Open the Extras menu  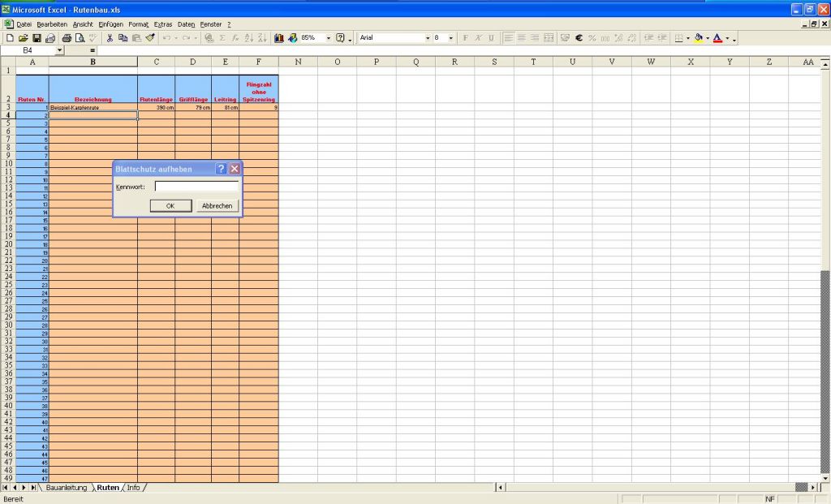pyautogui.click(x=163, y=24)
